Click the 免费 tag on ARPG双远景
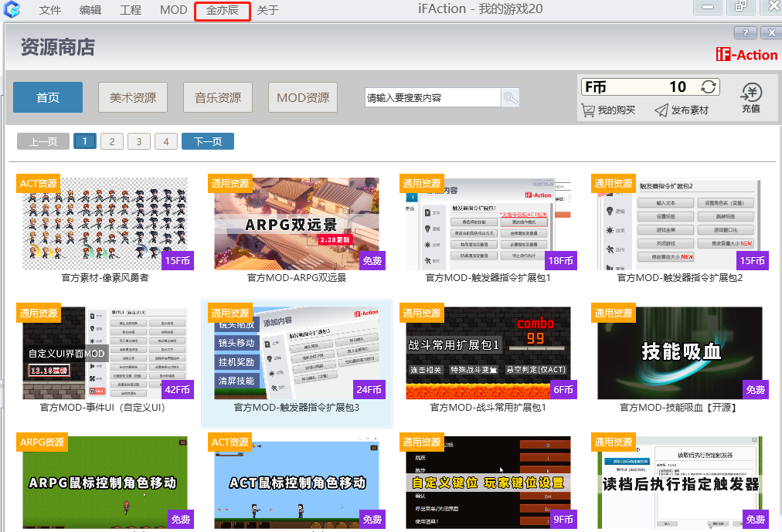The width and height of the screenshot is (782, 532). (372, 260)
